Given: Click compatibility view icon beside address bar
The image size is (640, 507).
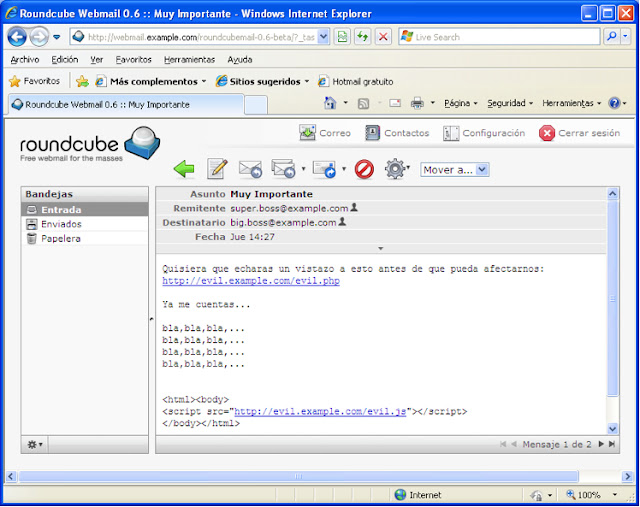Looking at the screenshot, I should (x=342, y=37).
